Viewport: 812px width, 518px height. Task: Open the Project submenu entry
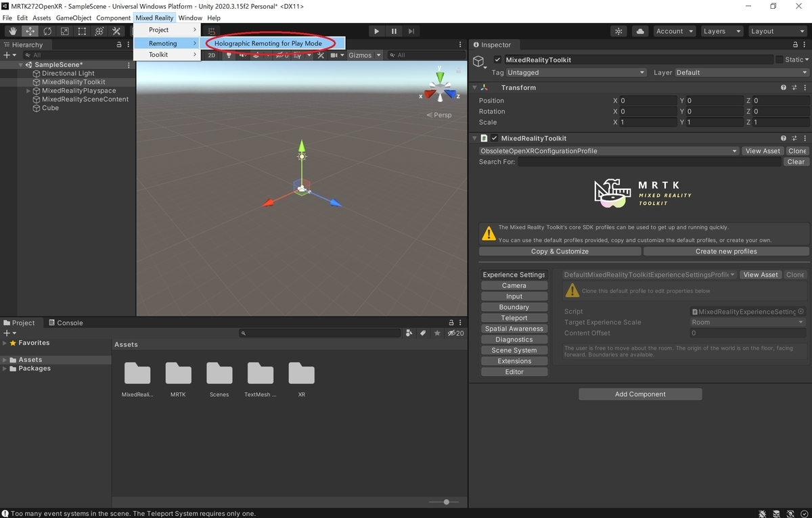pos(166,30)
